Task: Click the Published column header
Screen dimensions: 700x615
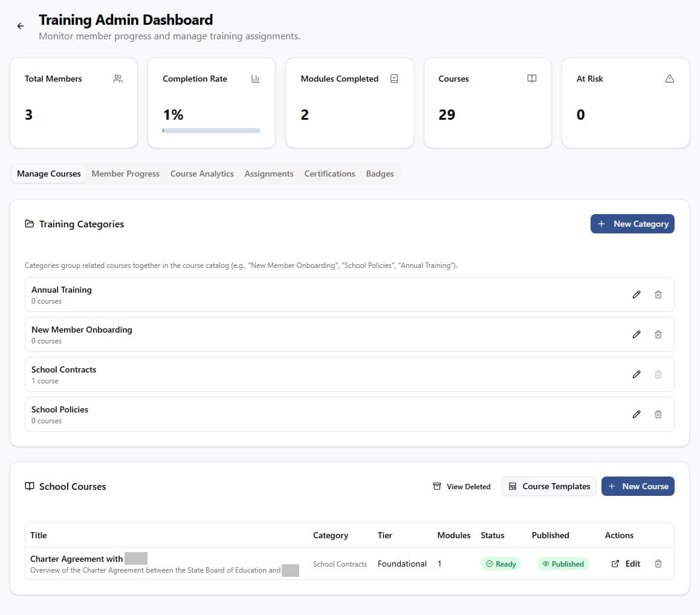Action: point(551,535)
